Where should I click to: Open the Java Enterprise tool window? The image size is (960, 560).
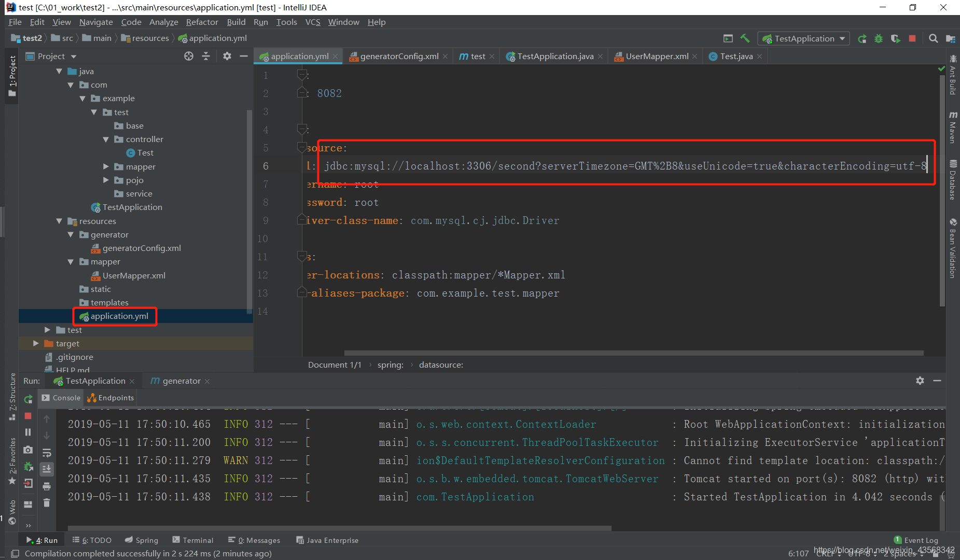(327, 540)
